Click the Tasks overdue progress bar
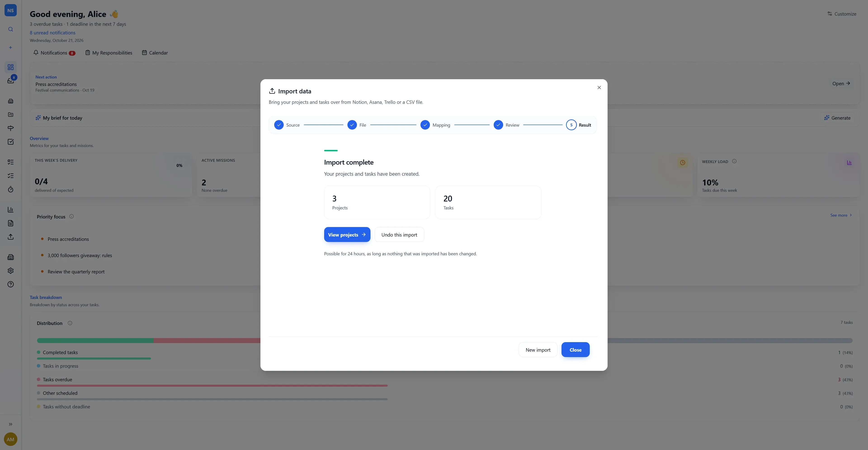The height and width of the screenshot is (450, 868). coord(212,386)
